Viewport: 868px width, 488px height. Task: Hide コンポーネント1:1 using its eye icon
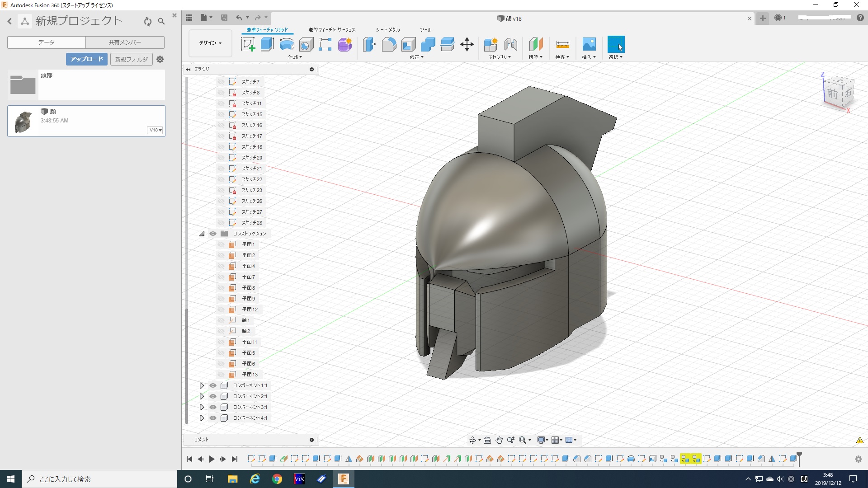(x=213, y=385)
